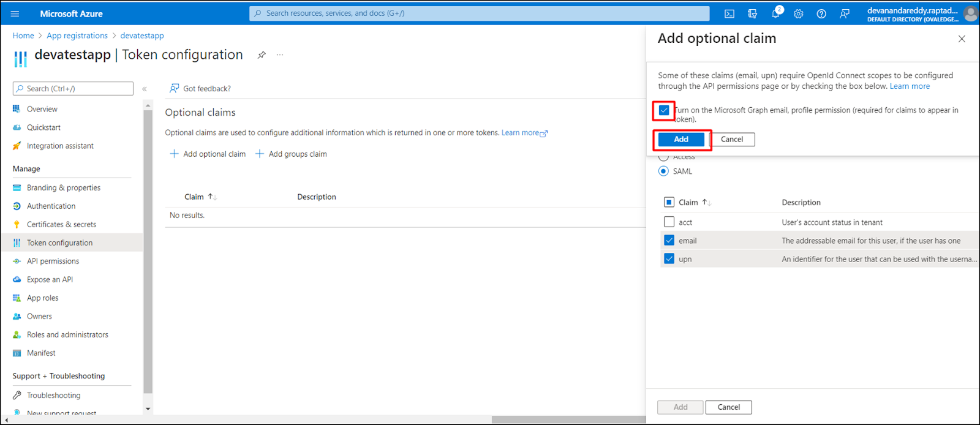Click the sidebar scroll down arrow

tap(148, 408)
